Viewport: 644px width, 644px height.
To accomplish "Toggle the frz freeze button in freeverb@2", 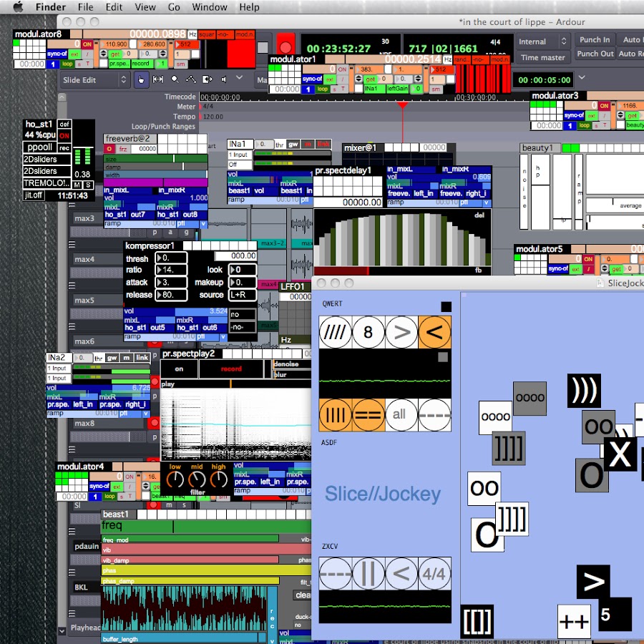I will (123, 149).
